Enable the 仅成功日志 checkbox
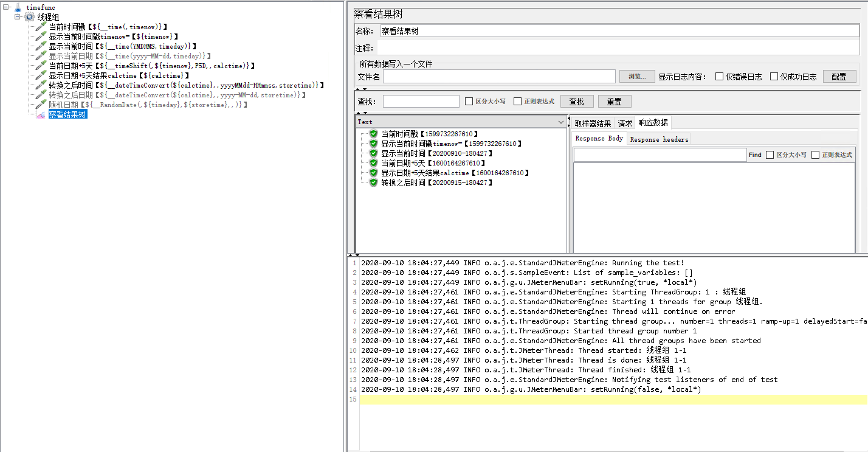The height and width of the screenshot is (452, 868). point(774,77)
